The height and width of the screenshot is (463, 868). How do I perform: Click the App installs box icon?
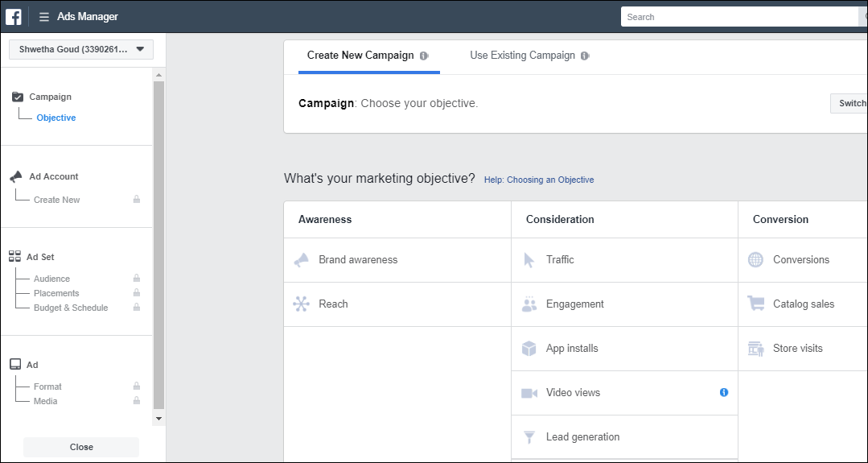(x=529, y=349)
